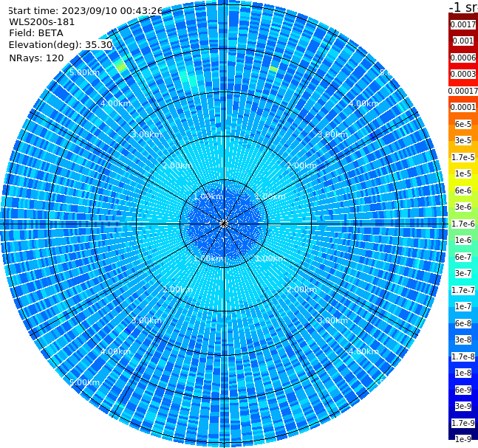
Task: Click the upper-left 2.00km range label
Action: pos(178,165)
